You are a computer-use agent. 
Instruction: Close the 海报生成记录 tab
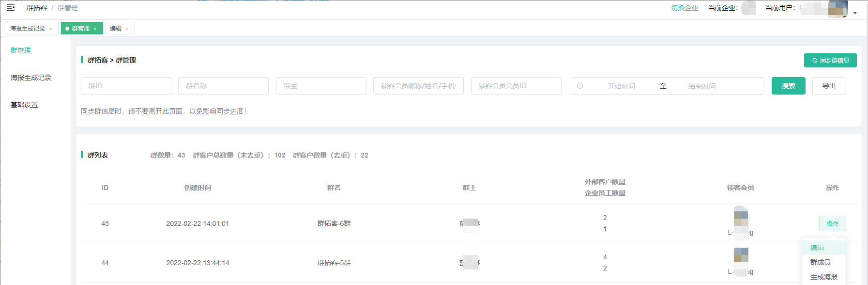point(50,29)
